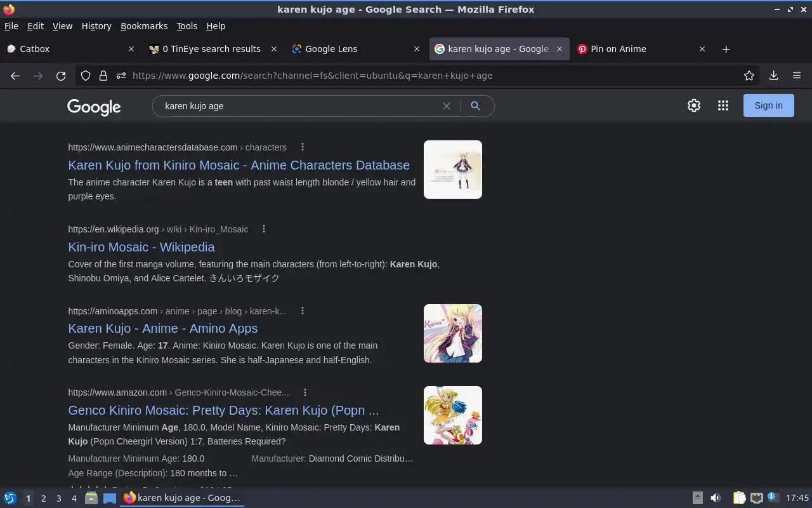Viewport: 812px width, 508px height.
Task: Open the Genco Kiniro Mosaic Amazon link
Action: point(223,410)
